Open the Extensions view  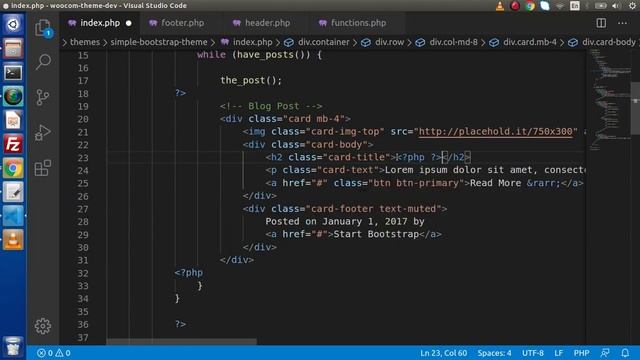coord(43,167)
